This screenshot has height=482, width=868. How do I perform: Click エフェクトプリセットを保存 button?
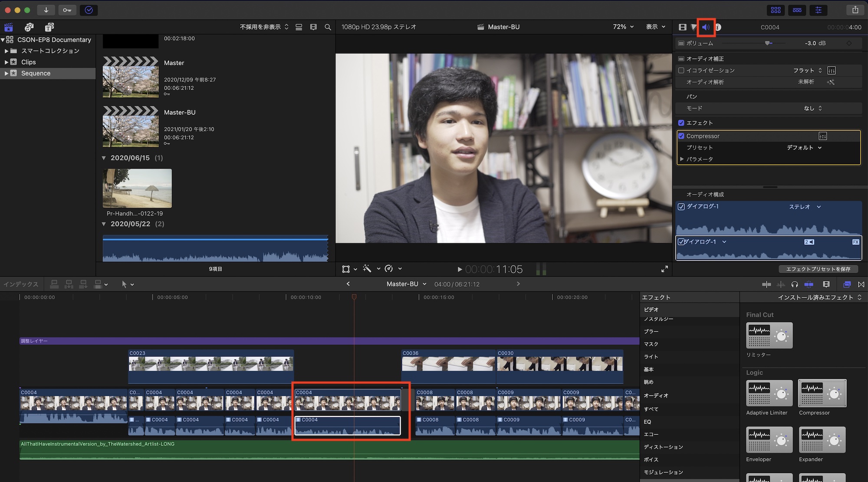coord(818,269)
